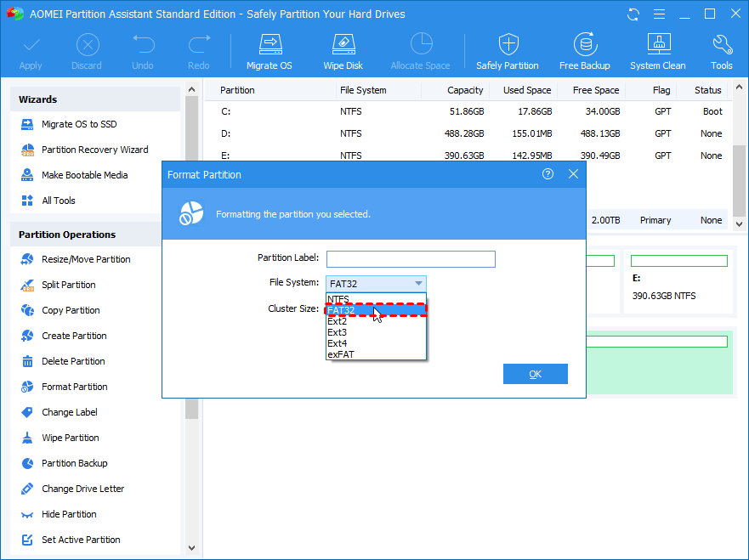Click the Partition Label text field
This screenshot has width=749, height=560.
click(x=411, y=259)
